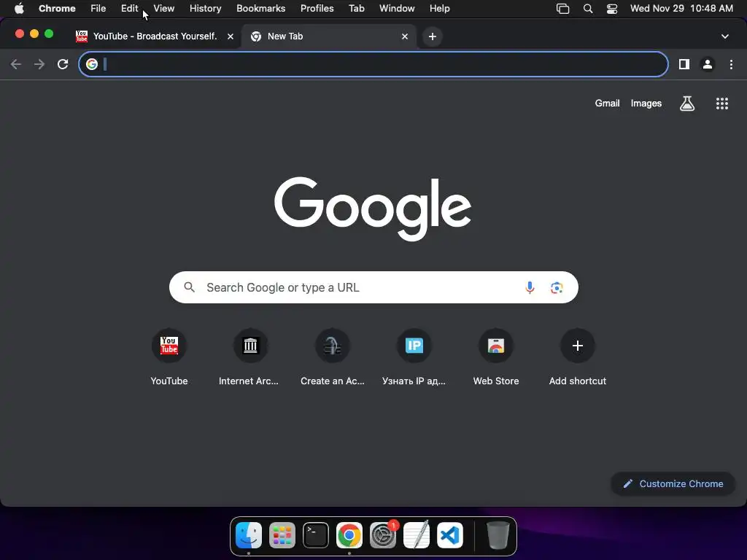Open the Web Store shortcut

tap(496, 357)
